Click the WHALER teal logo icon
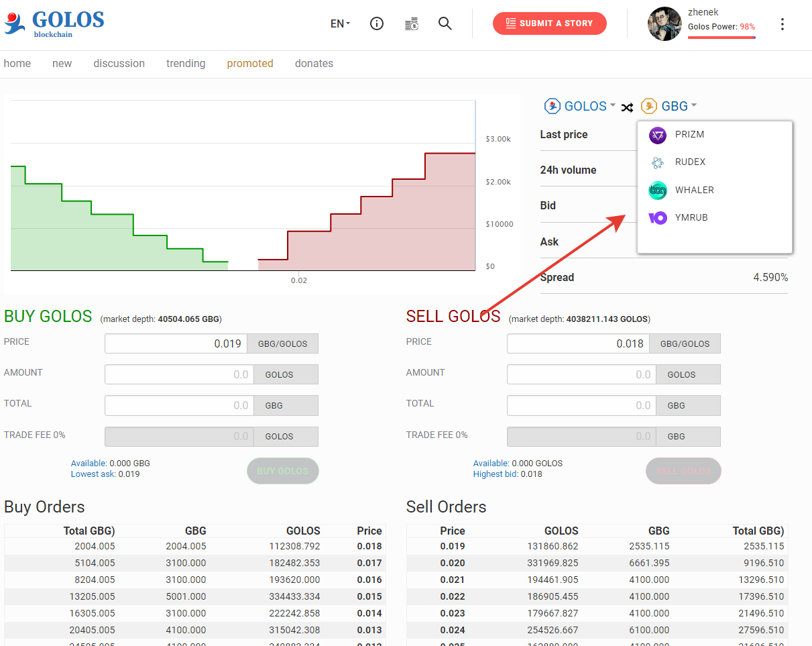 click(658, 191)
